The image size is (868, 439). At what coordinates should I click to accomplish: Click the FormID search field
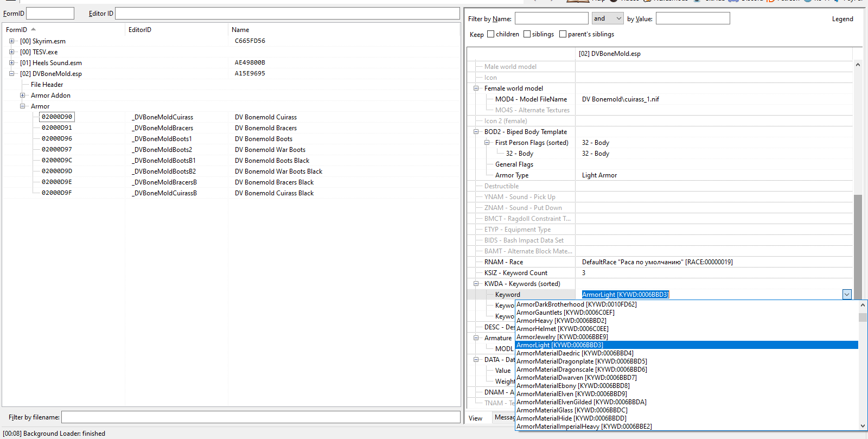(50, 13)
